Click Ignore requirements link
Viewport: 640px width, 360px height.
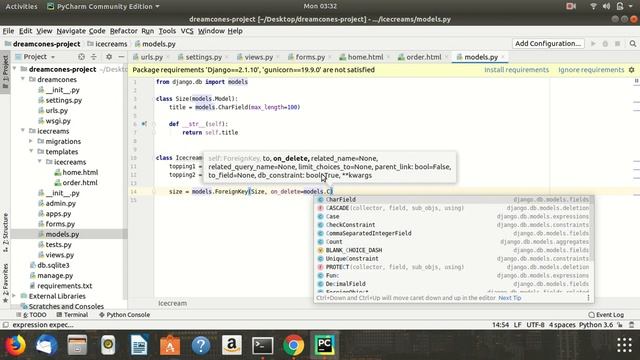tap(591, 70)
